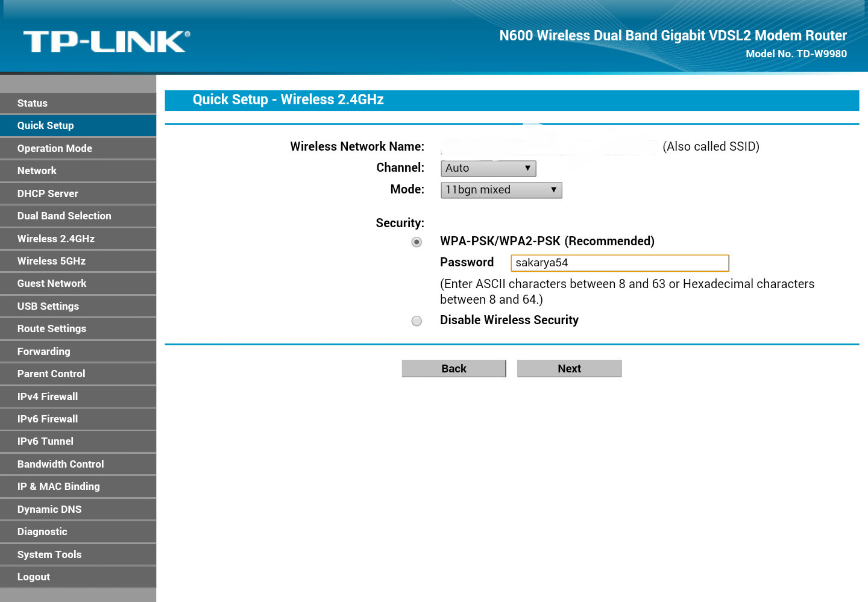Click the N600 Wireless Dual Band router title
Screen dimensions: 868x602
point(673,36)
